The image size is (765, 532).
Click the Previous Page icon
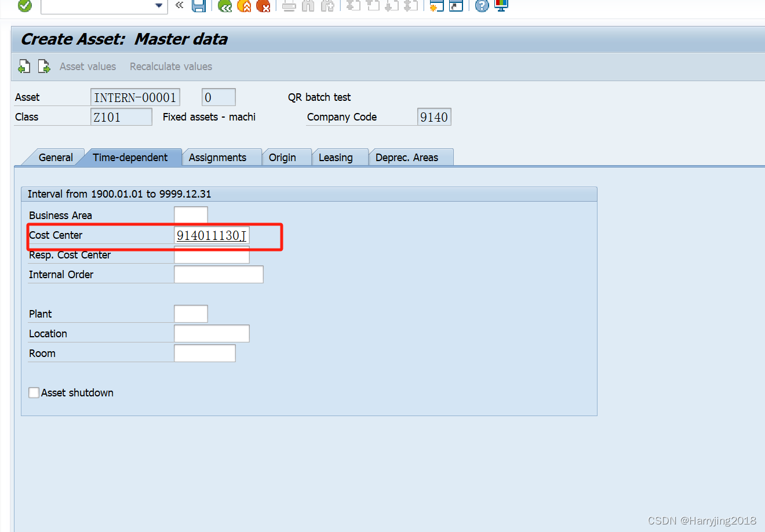coord(373,6)
